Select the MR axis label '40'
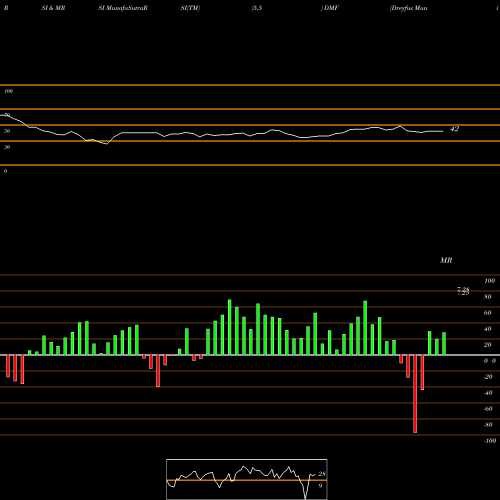Viewport: 500px width, 500px height. coord(488,329)
